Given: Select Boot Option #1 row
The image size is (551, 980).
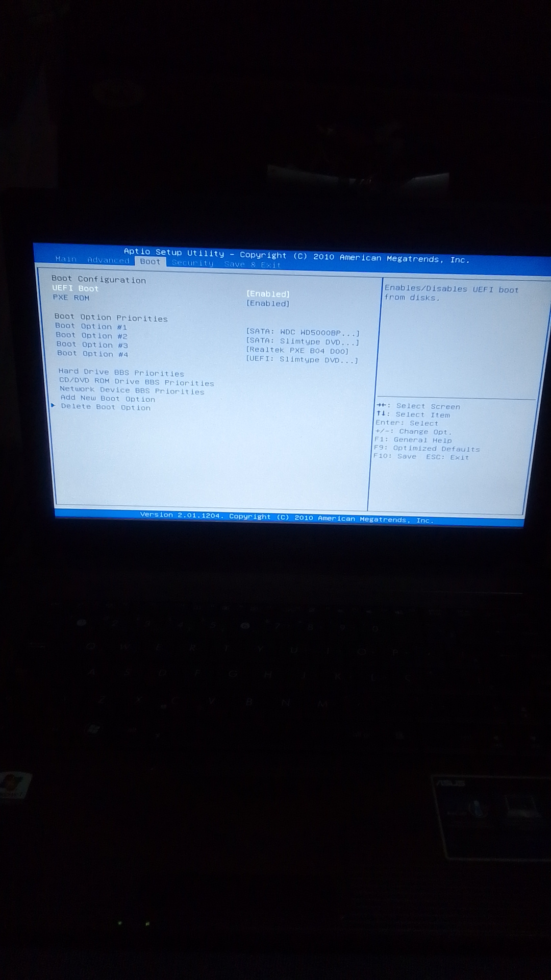Looking at the screenshot, I should [91, 327].
